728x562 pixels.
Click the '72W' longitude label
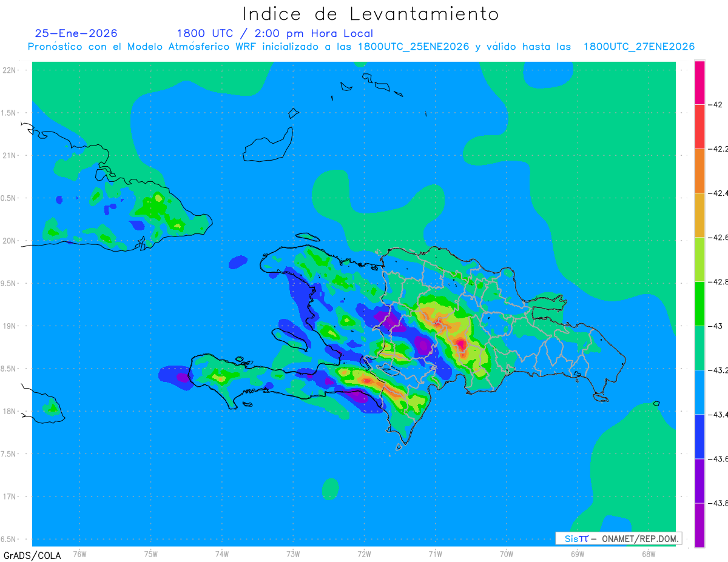coord(364,553)
